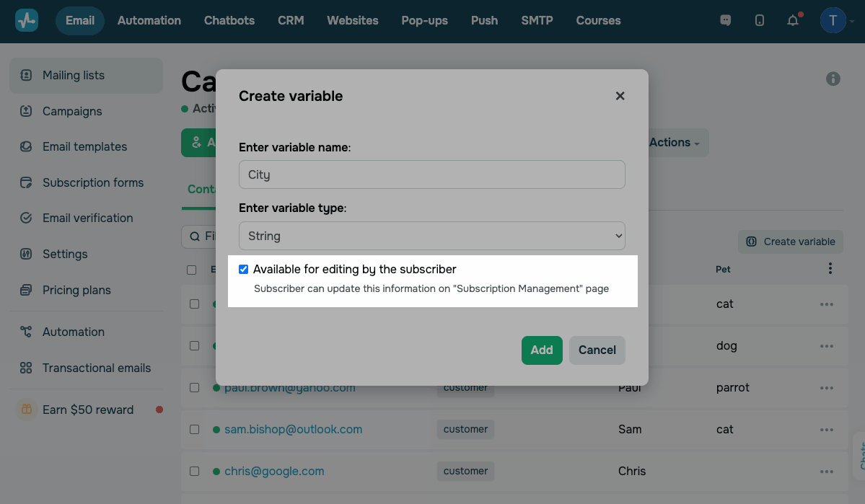The height and width of the screenshot is (504, 865).
Task: Select the chris@google.com row checkbox
Action: pyautogui.click(x=194, y=472)
